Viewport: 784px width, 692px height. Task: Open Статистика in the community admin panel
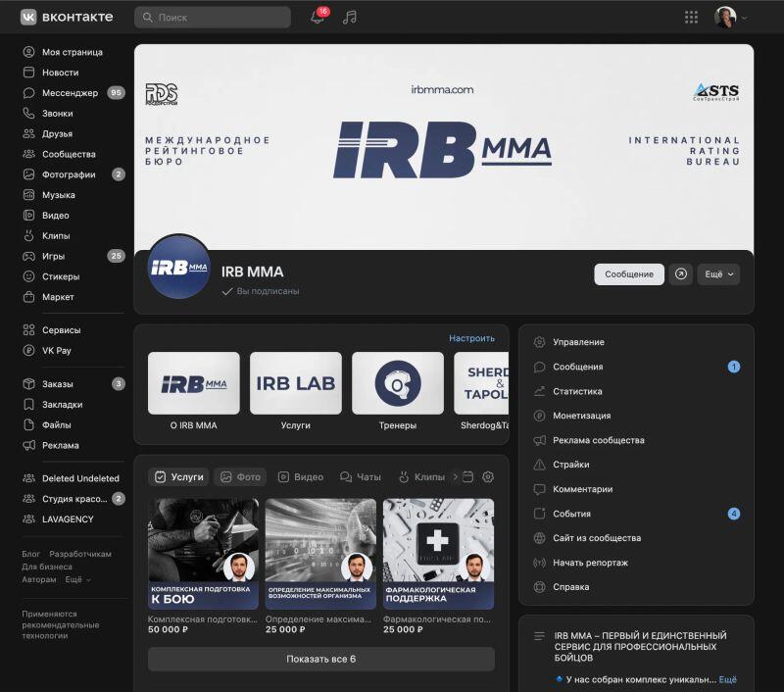577,391
